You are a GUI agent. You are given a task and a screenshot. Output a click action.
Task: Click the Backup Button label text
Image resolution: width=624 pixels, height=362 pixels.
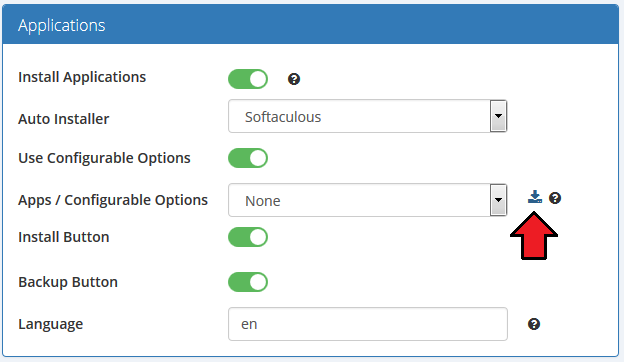(x=68, y=282)
